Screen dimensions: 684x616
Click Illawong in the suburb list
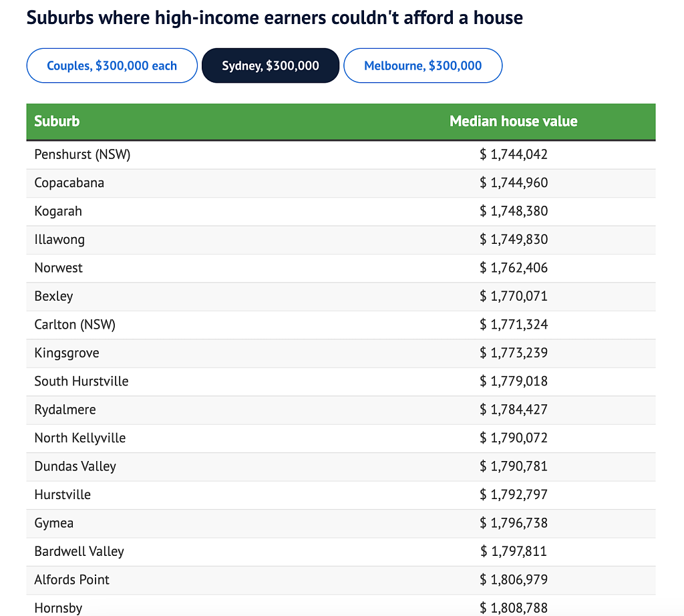(59, 239)
